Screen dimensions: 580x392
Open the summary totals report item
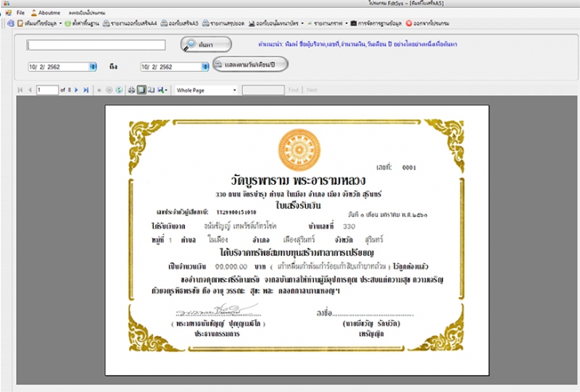(223, 23)
